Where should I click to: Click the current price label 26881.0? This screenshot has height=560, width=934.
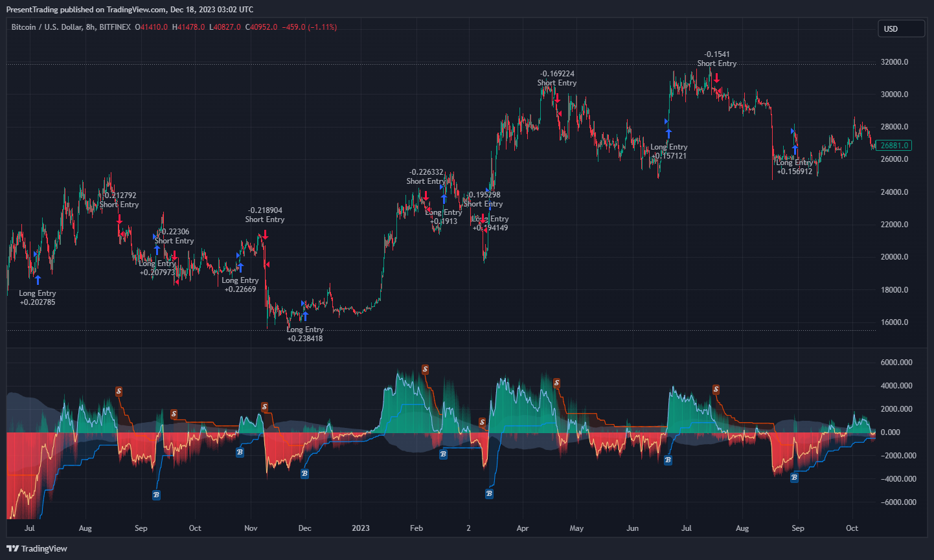tap(893, 146)
